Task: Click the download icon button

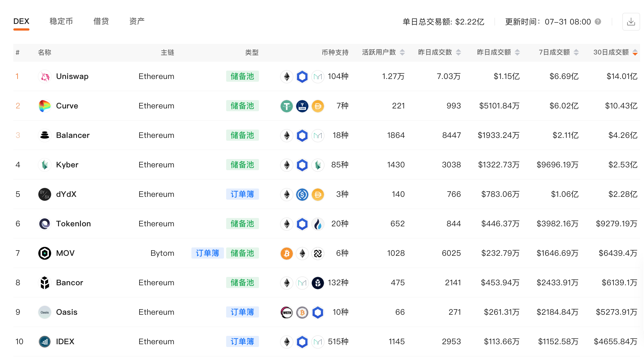Action: click(631, 22)
